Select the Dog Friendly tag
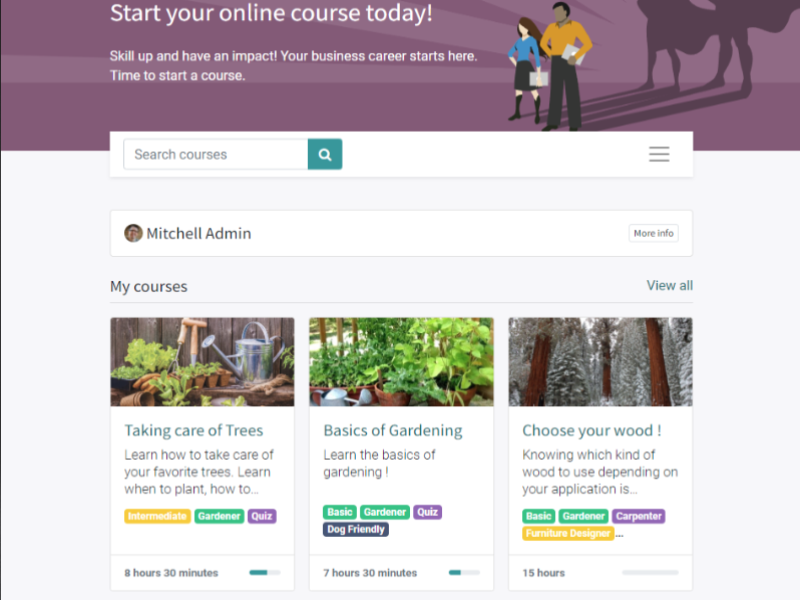 [356, 530]
